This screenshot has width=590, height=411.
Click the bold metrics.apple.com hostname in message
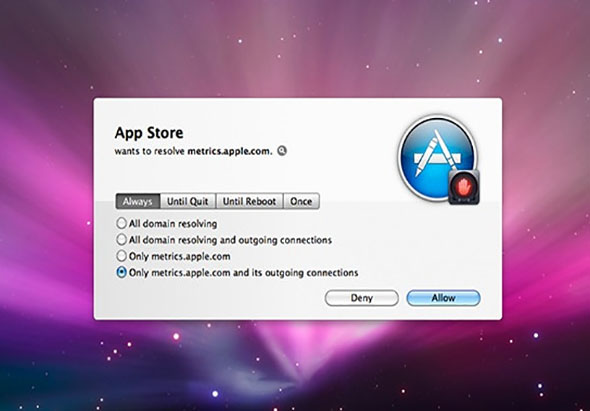pyautogui.click(x=229, y=151)
